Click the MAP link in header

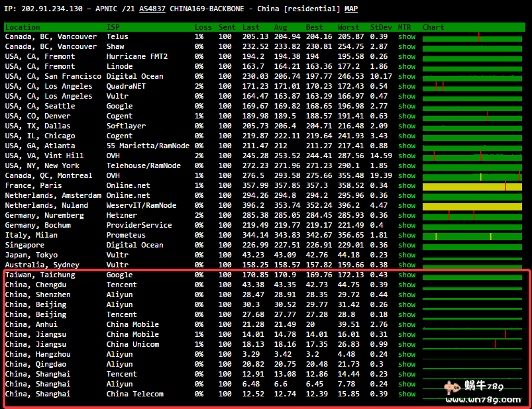(351, 9)
